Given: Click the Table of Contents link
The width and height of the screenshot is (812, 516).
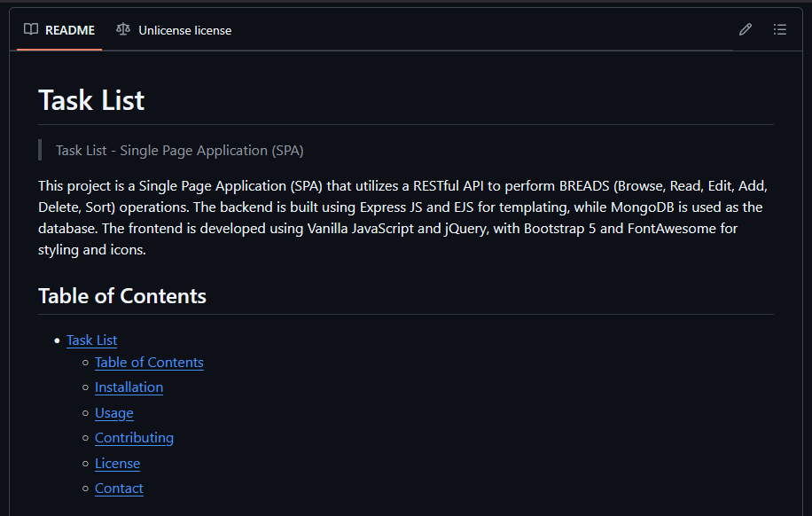Looking at the screenshot, I should click(149, 363).
